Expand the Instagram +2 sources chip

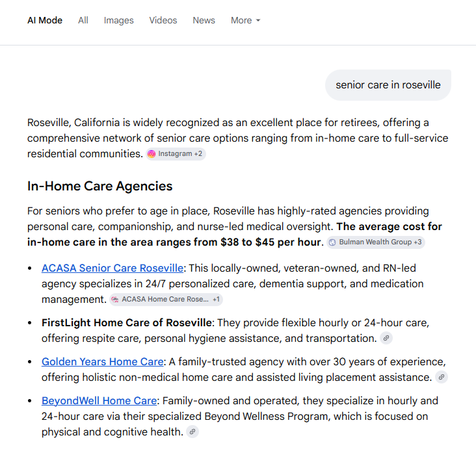pos(176,154)
